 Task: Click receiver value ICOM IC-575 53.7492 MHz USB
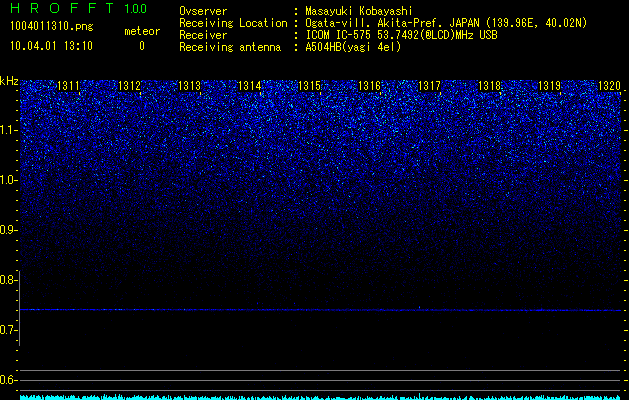click(x=401, y=35)
